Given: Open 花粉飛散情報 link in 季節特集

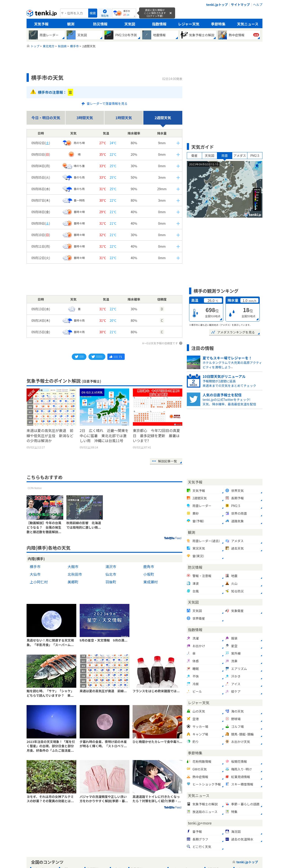Looking at the screenshot, I should click(x=201, y=761).
